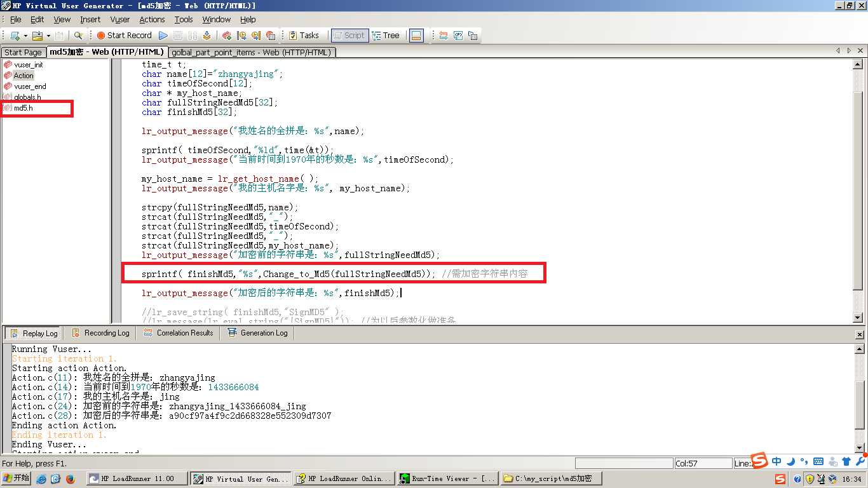Open the Generation Log tab

click(x=257, y=333)
